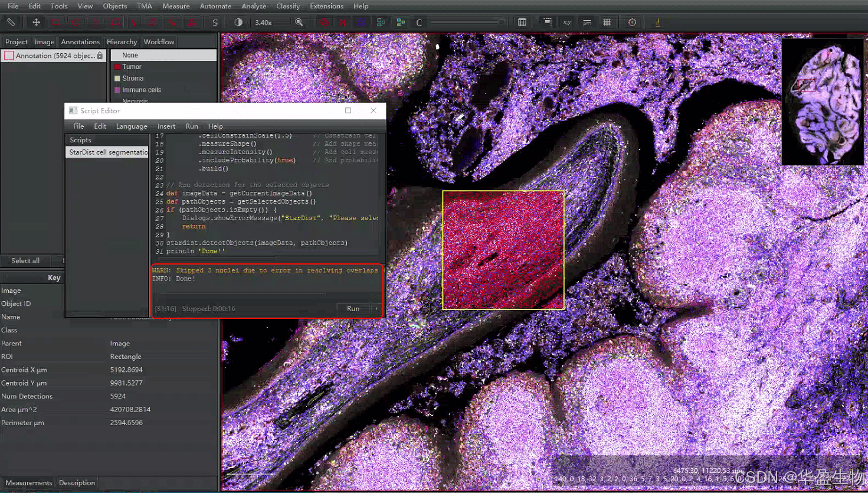Open the Run menu in Script Editor
Viewport: 868px width, 493px height.
pos(192,126)
